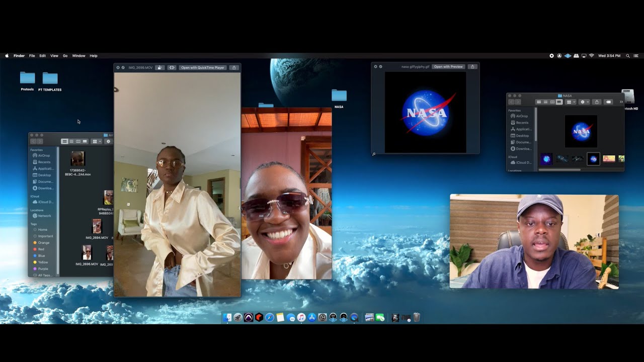Image resolution: width=644 pixels, height=362 pixels.
Task: Open the Go menu
Action: [x=65, y=56]
